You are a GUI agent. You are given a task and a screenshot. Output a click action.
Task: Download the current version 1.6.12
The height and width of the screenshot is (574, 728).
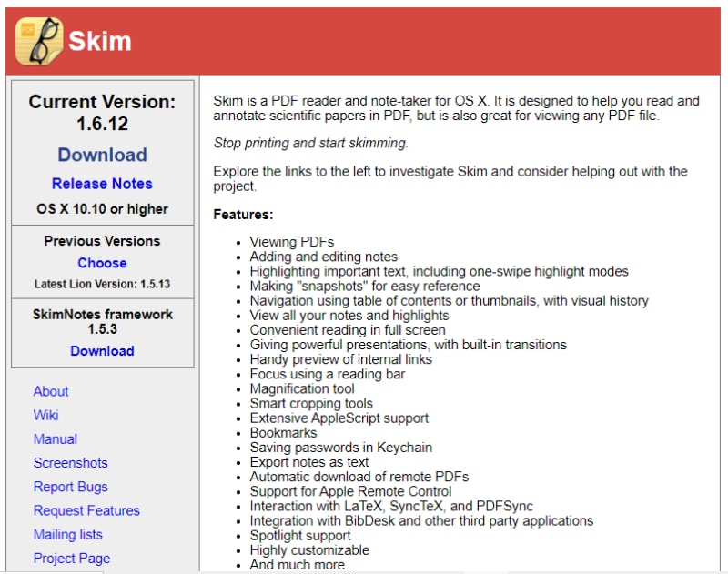click(102, 155)
